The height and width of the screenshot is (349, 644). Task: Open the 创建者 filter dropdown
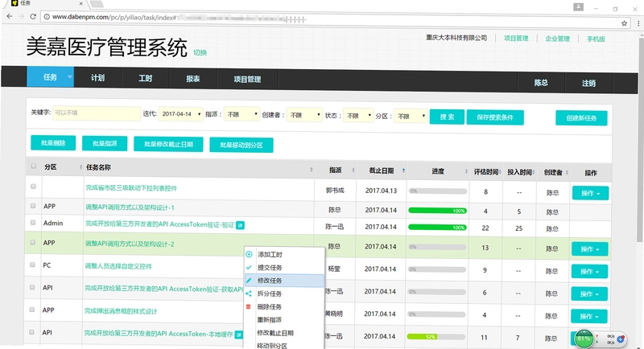click(304, 115)
